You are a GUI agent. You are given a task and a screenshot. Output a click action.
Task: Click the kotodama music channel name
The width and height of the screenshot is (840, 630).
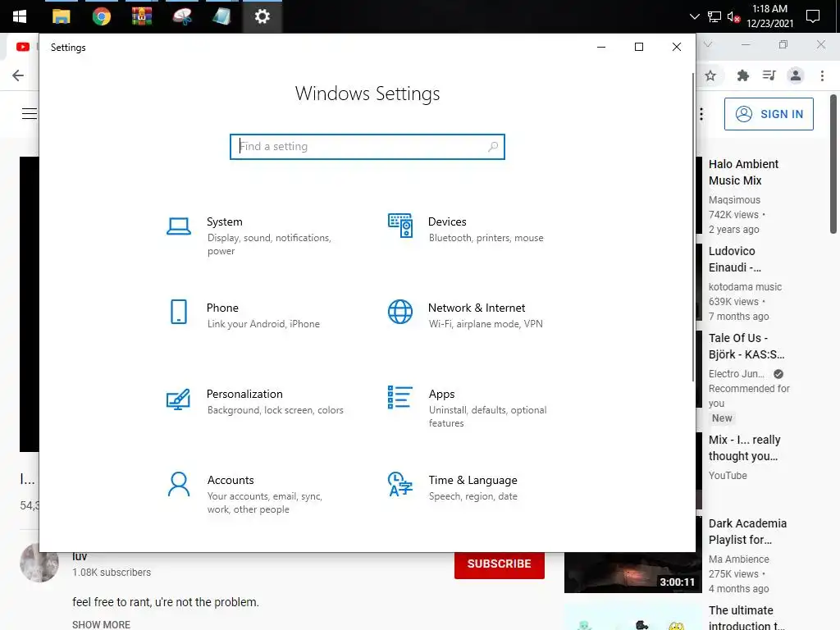pyautogui.click(x=745, y=286)
